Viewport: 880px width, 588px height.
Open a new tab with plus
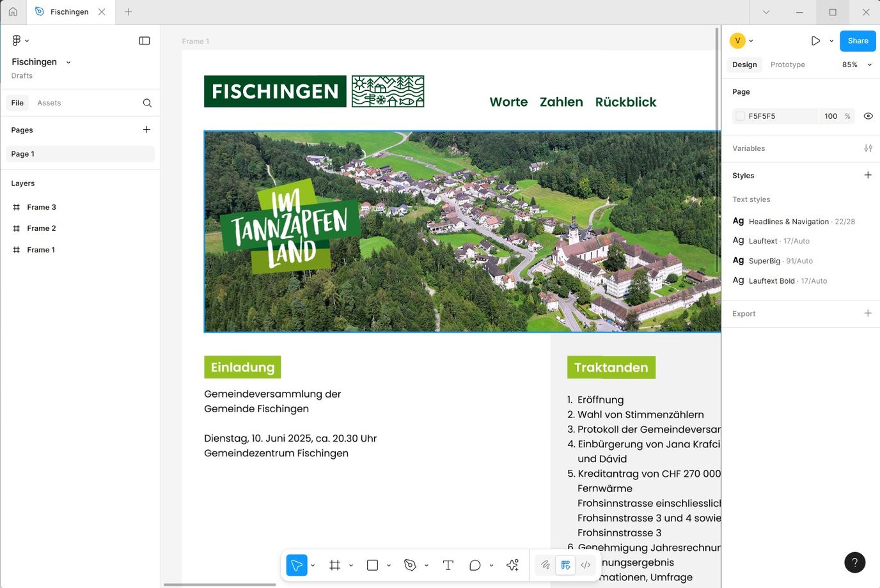[129, 12]
